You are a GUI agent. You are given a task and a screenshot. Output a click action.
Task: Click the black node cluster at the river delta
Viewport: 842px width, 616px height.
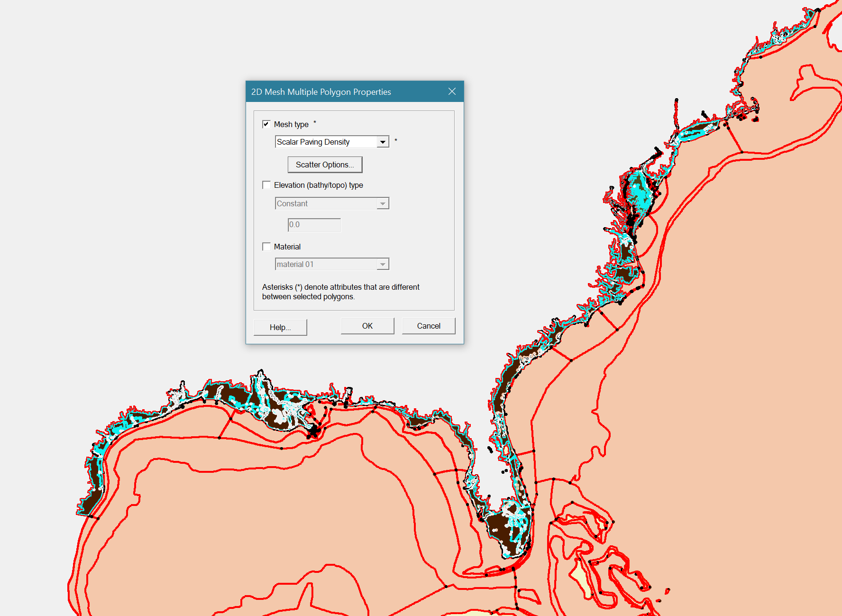(x=314, y=432)
